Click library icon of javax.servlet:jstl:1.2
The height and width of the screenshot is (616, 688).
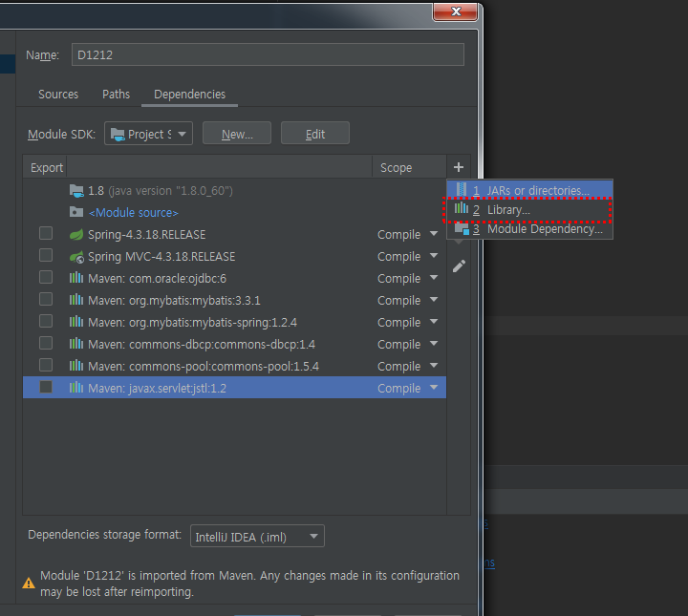click(x=76, y=388)
